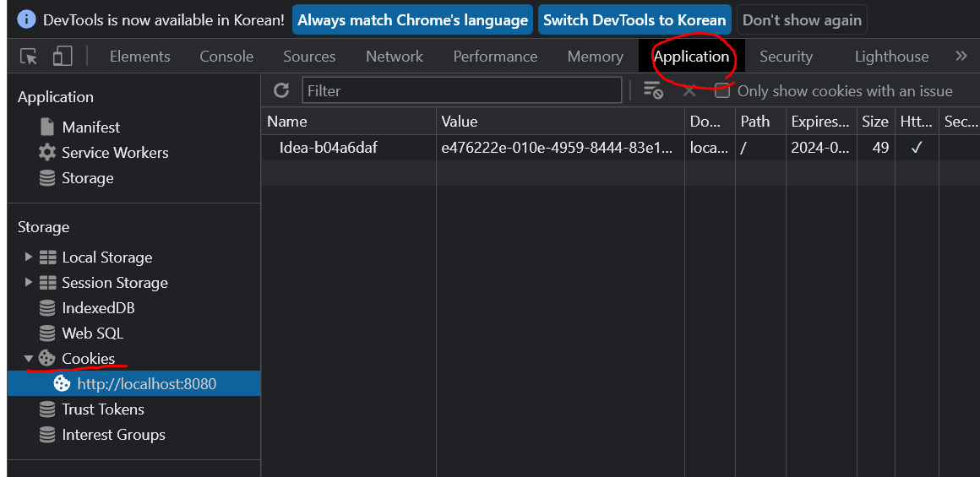The width and height of the screenshot is (980, 477).
Task: Click the cookie Filter input field
Action: click(x=462, y=90)
